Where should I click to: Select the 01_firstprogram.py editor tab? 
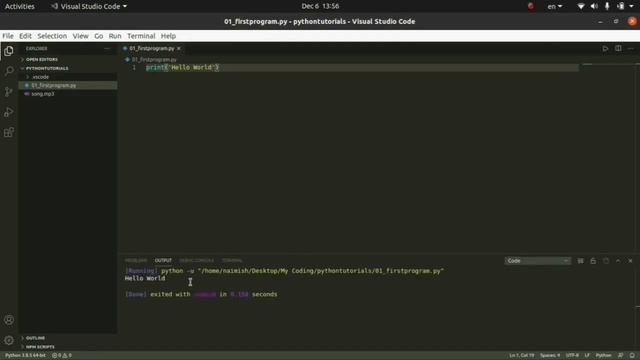coord(151,49)
